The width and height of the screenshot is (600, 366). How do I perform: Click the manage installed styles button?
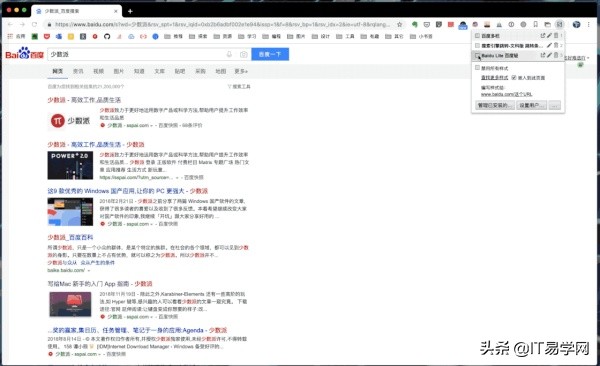495,105
